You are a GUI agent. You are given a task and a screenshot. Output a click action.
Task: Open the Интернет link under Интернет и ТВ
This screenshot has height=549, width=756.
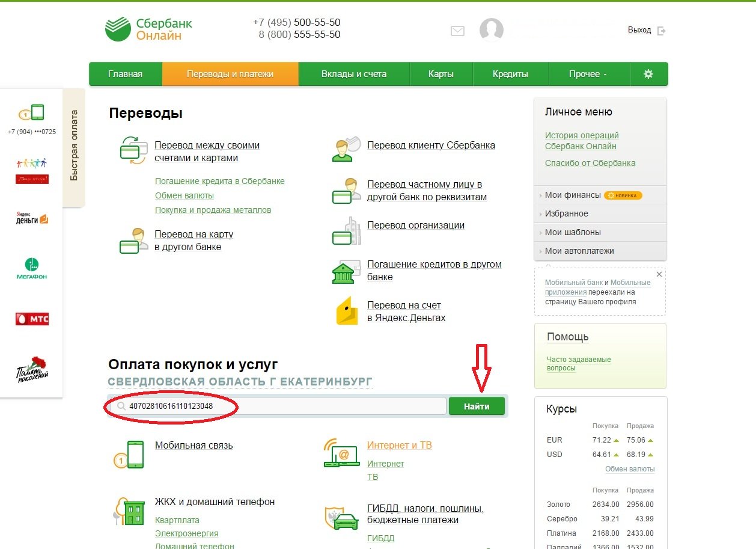coord(386,464)
